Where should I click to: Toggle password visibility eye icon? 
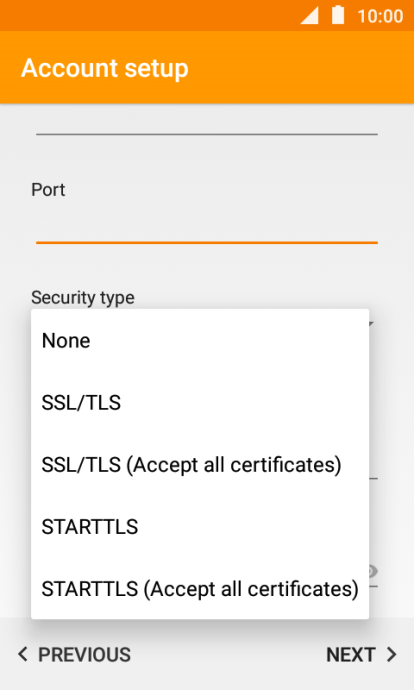point(373,572)
